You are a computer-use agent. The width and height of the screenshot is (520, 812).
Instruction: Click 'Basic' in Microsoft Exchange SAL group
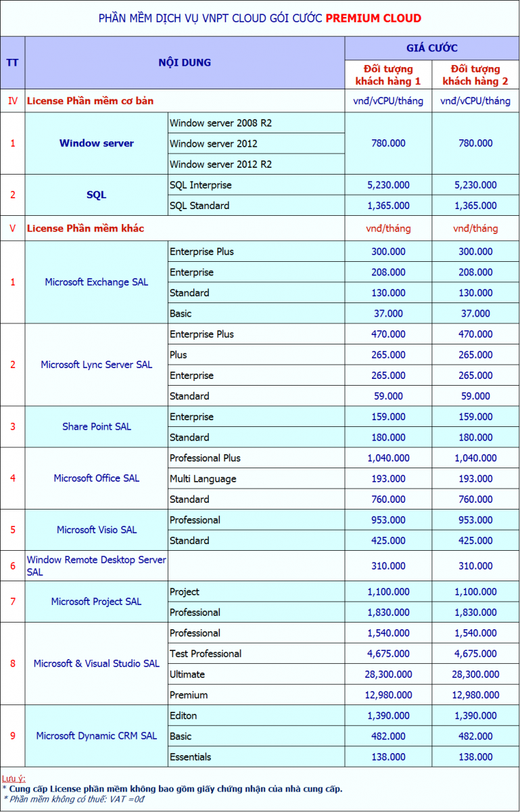coord(256,313)
